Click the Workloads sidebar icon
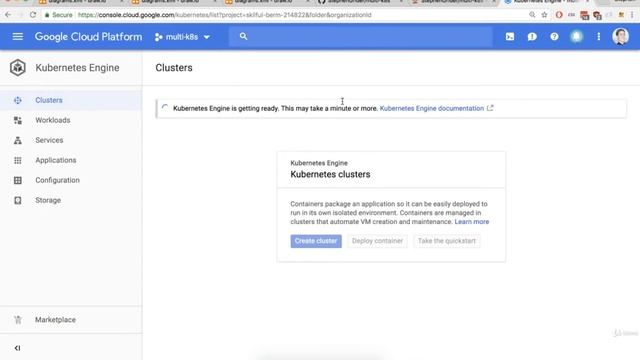Image resolution: width=640 pixels, height=360 pixels. 18,120
